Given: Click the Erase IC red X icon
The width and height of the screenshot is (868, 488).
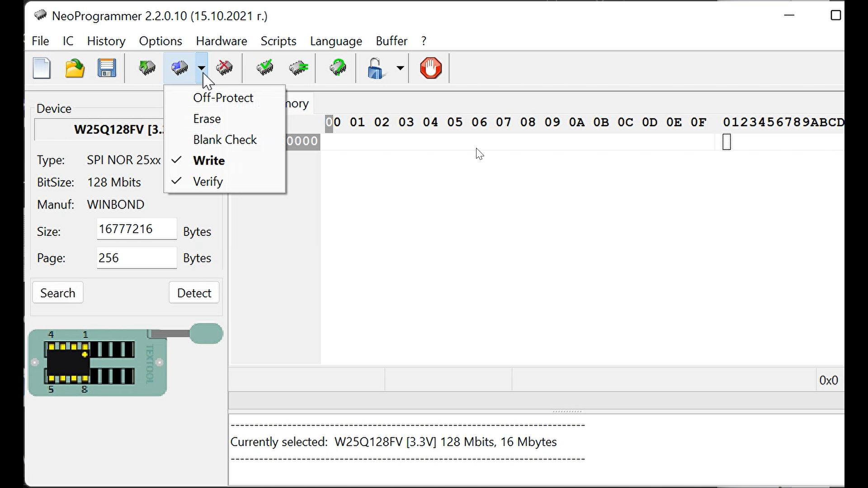Looking at the screenshot, I should pyautogui.click(x=224, y=68).
